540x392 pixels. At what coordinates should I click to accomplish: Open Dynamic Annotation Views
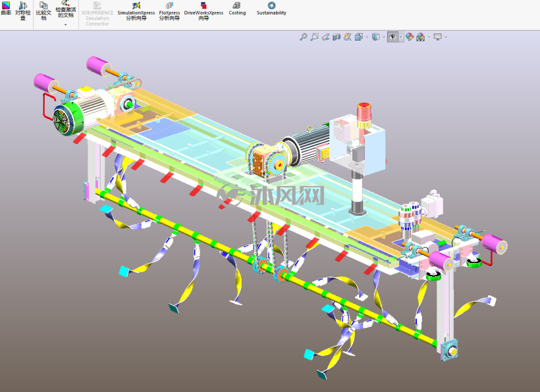pos(348,37)
